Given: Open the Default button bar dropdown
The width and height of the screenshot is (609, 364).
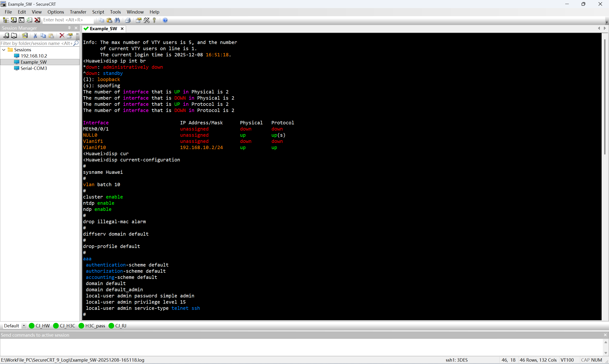Looking at the screenshot, I should pyautogui.click(x=24, y=326).
